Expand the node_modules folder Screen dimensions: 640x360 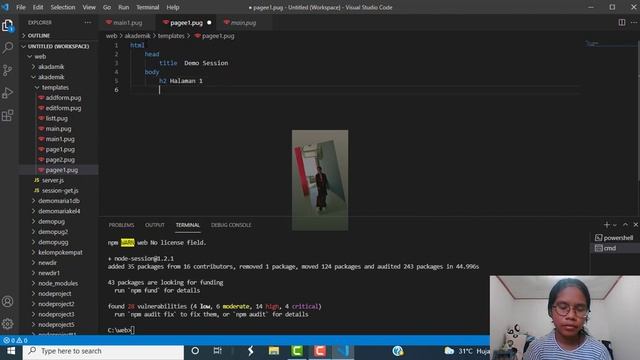coord(59,283)
